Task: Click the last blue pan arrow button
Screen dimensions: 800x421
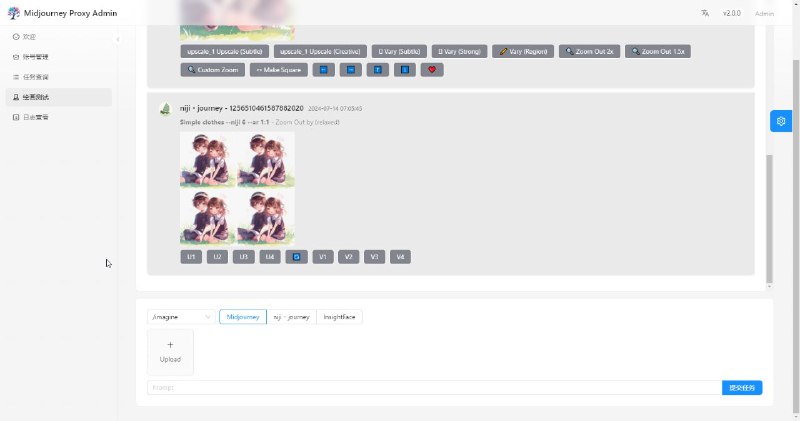Action: pyautogui.click(x=404, y=70)
